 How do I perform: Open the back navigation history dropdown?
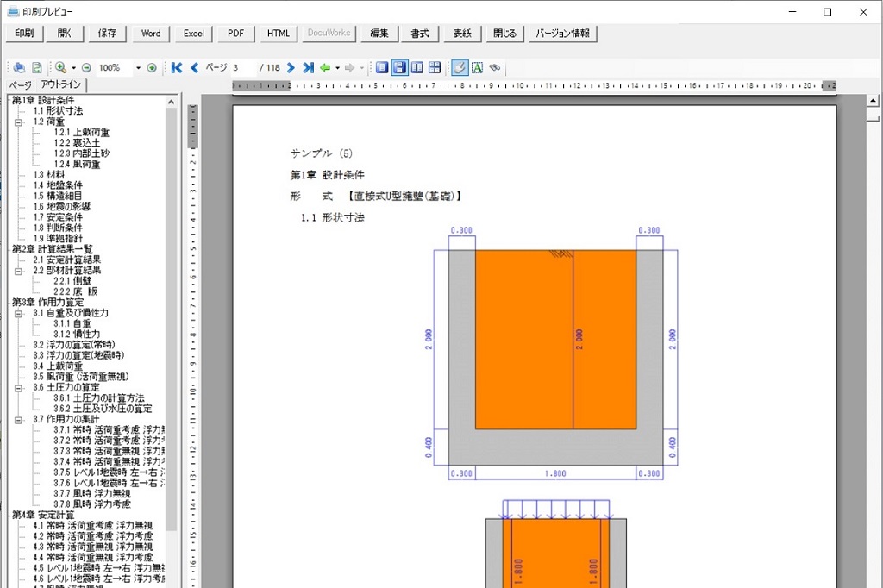tap(337, 68)
